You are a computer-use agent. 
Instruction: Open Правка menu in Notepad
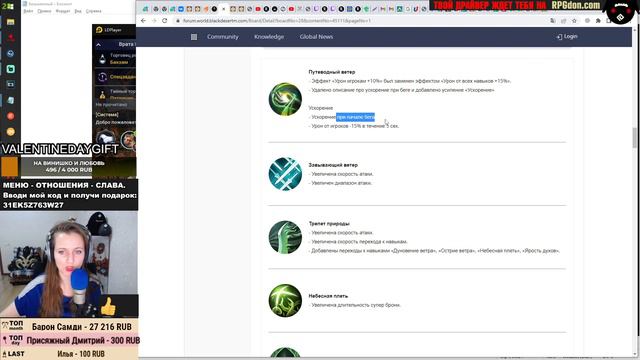click(44, 11)
